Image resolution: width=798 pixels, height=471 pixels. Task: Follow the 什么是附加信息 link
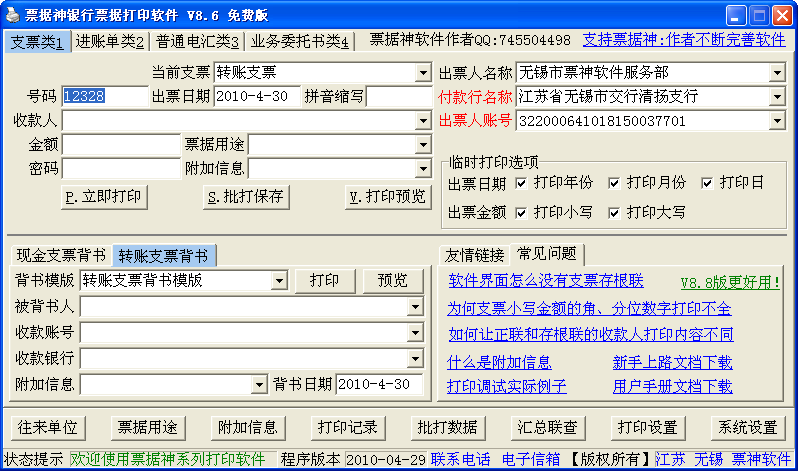(x=500, y=362)
